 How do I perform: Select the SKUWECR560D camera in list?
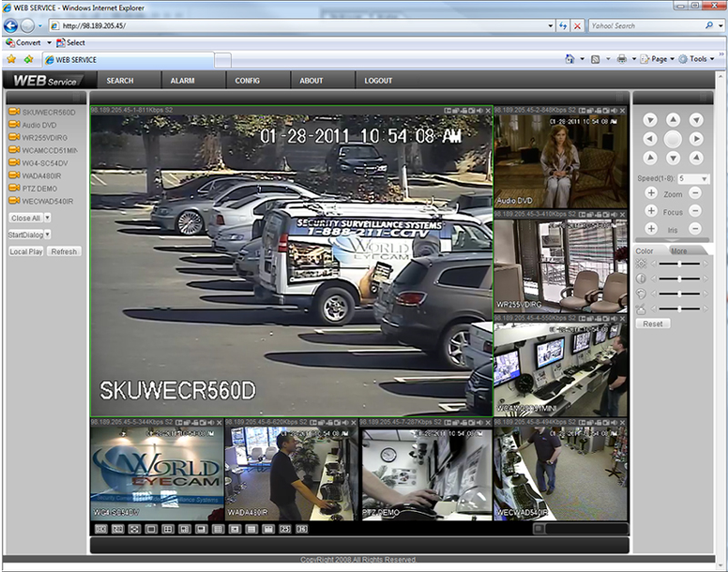click(x=42, y=112)
